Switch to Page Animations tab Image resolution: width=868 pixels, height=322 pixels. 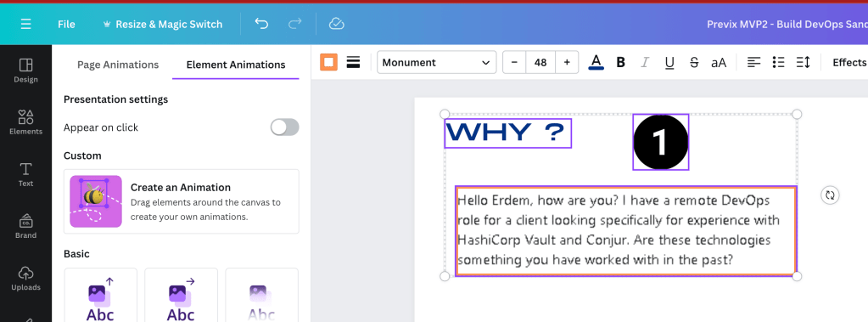click(118, 65)
